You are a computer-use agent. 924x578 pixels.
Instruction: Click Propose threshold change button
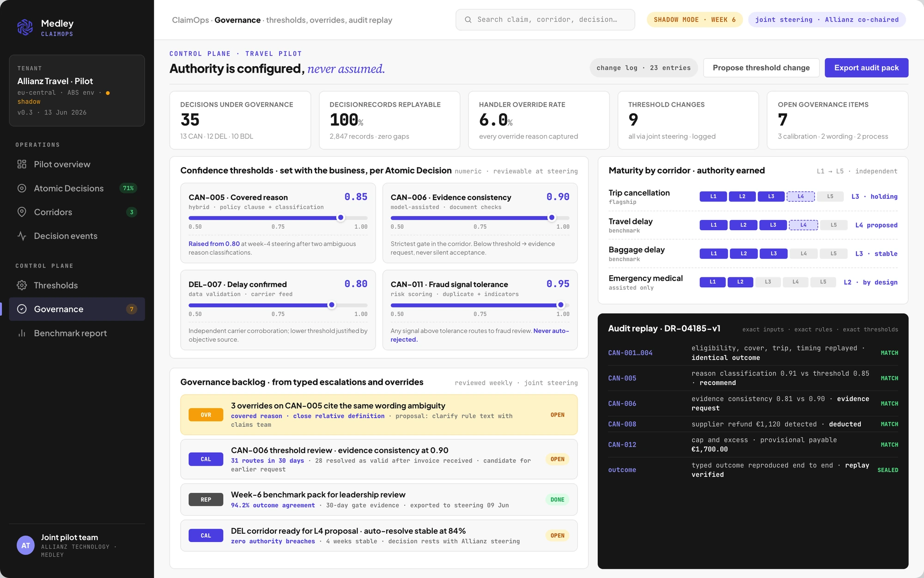click(761, 68)
